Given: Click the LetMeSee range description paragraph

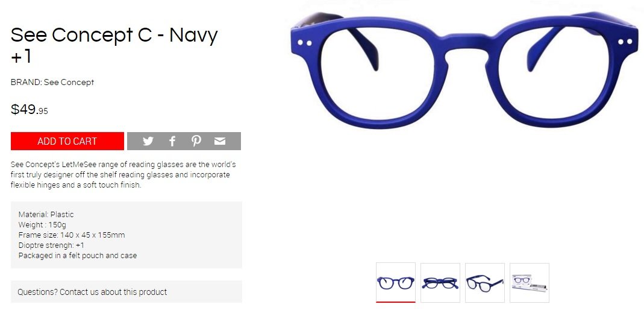Looking at the screenshot, I should (123, 175).
